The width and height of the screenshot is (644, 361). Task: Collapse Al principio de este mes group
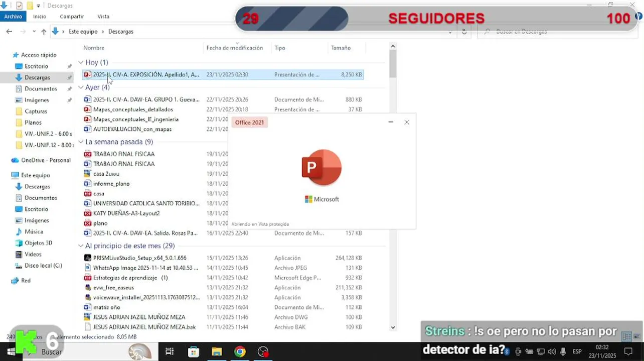tap(81, 246)
